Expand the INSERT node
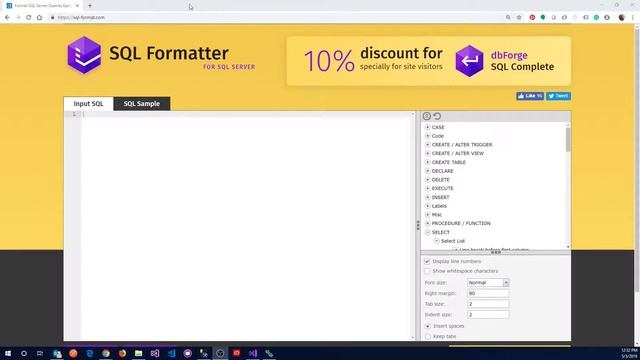The width and height of the screenshot is (640, 360). click(x=427, y=197)
